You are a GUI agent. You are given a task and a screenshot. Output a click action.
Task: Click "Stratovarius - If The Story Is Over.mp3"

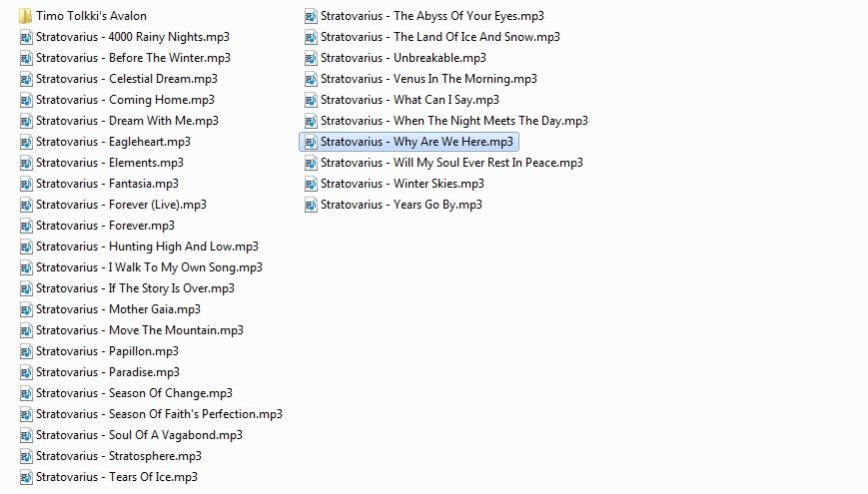coord(136,289)
